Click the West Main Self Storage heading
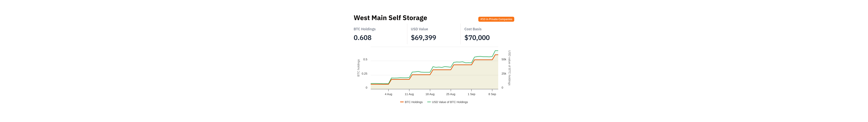The height and width of the screenshot is (122, 868). pos(390,18)
